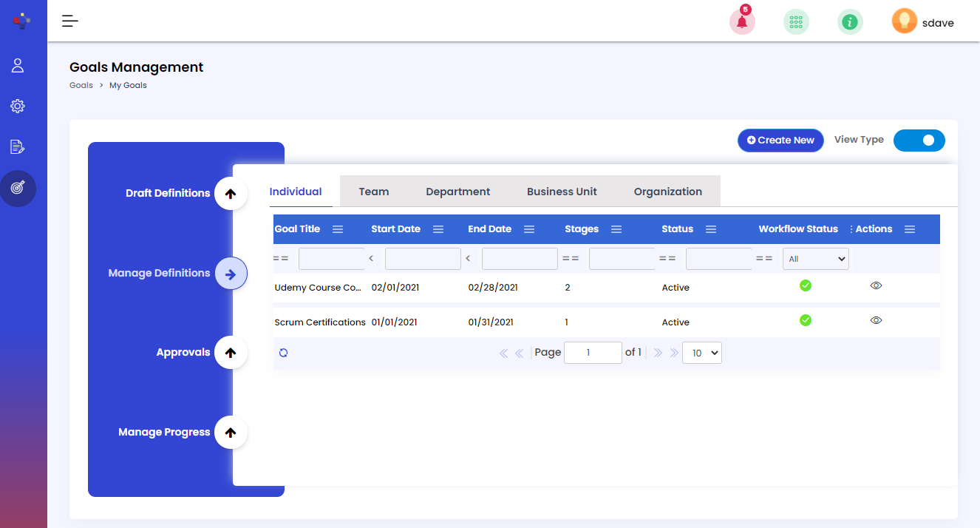The image size is (980, 528).
Task: Click the goals target sidebar icon
Action: pos(18,188)
